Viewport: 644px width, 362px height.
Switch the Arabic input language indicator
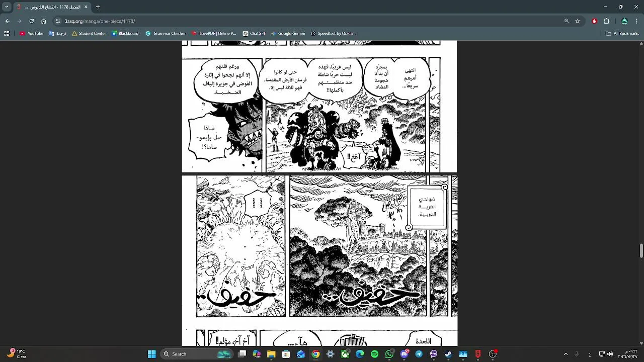coord(589,354)
